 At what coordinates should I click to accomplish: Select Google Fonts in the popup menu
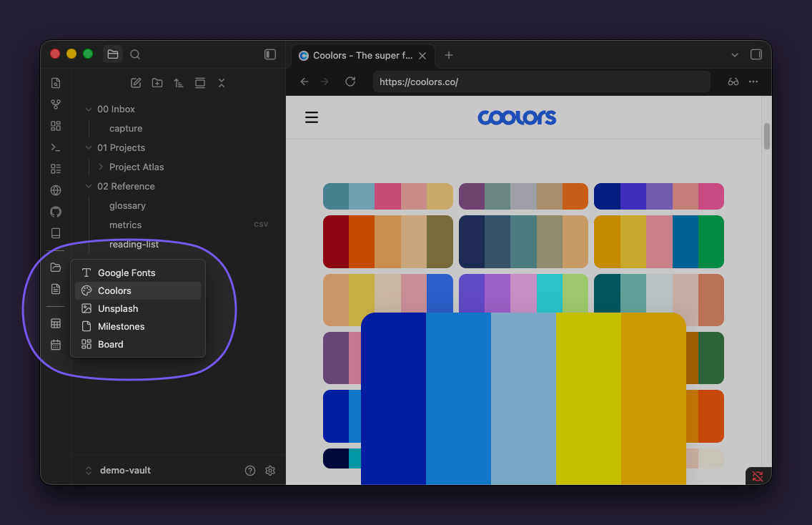coord(138,273)
